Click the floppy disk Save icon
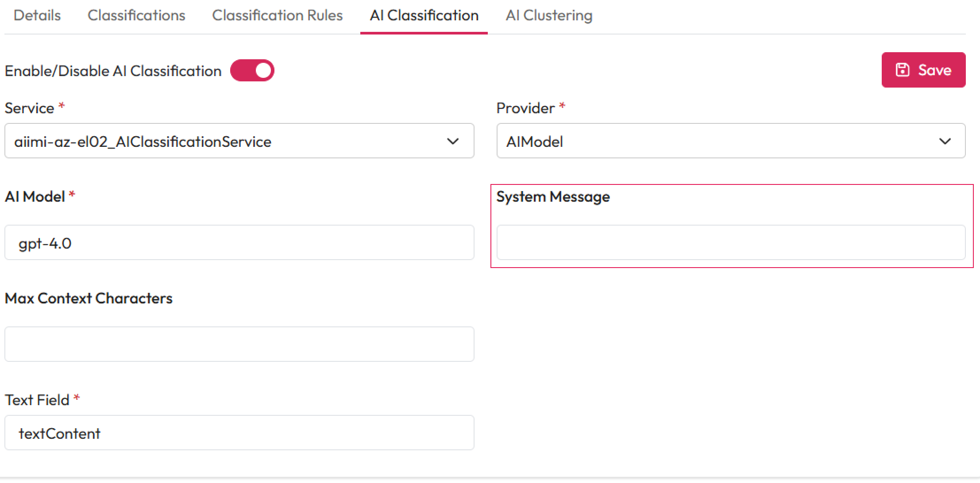Screen dimensions: 980x483 pos(902,70)
